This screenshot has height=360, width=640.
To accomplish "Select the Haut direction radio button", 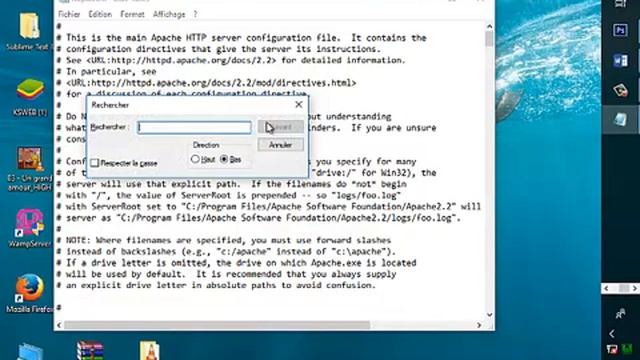I will click(x=195, y=159).
